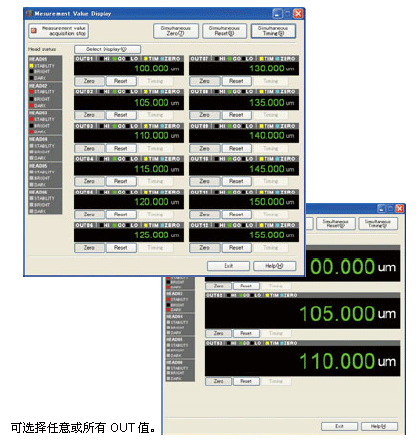
Task: Click Reset under OUT01 100.000 reading
Action: point(121,81)
